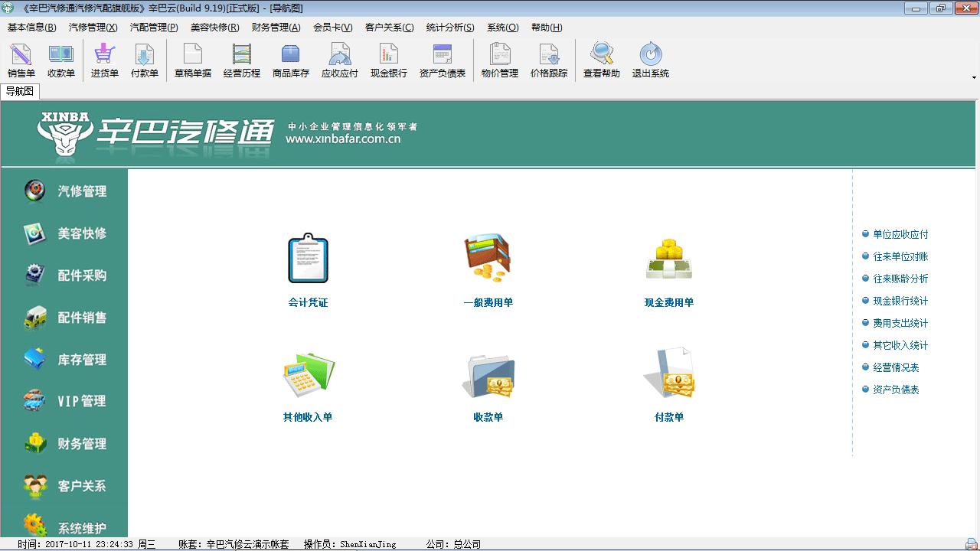Open the 费用支出统计 link
980x551 pixels.
click(900, 323)
